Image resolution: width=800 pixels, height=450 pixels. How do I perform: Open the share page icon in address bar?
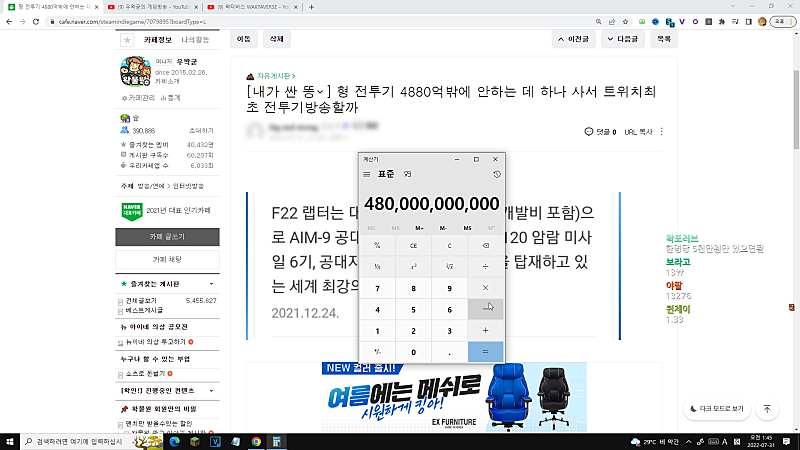(612, 22)
